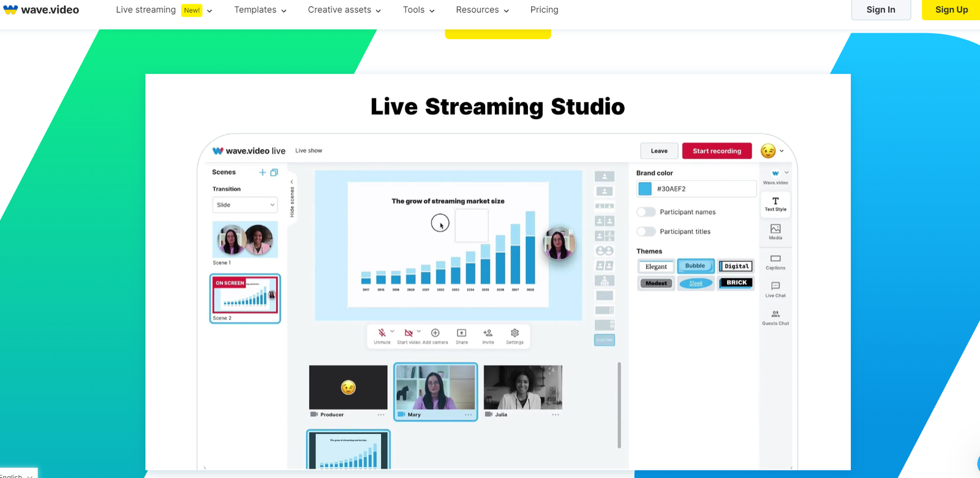Select the Scene 2 thumbnail
The image size is (980, 478).
(245, 295)
